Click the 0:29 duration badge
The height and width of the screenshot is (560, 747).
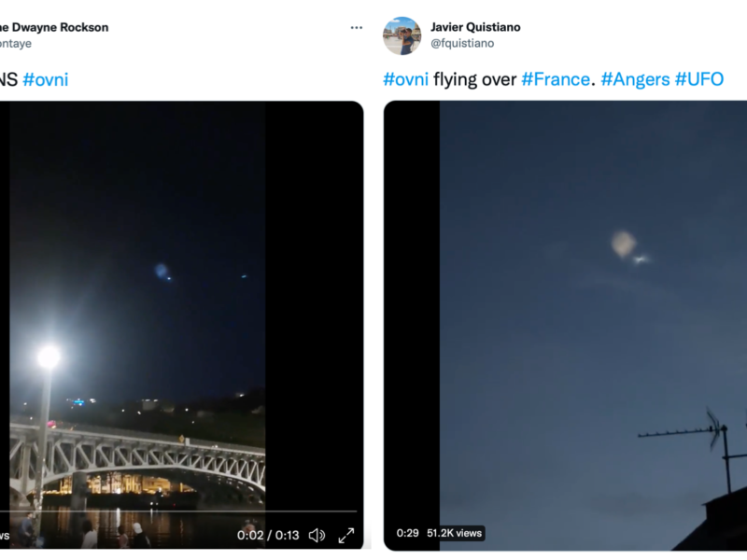coord(406,533)
